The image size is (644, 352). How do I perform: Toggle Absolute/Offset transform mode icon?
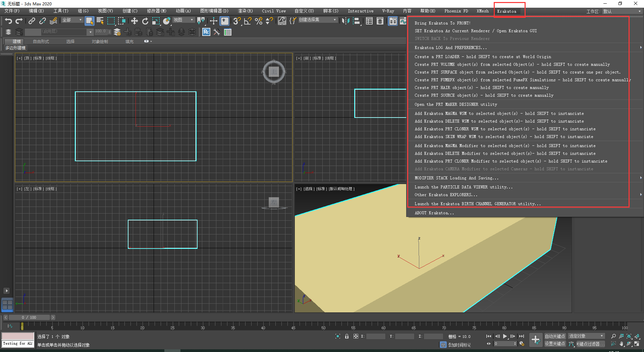pos(356,336)
